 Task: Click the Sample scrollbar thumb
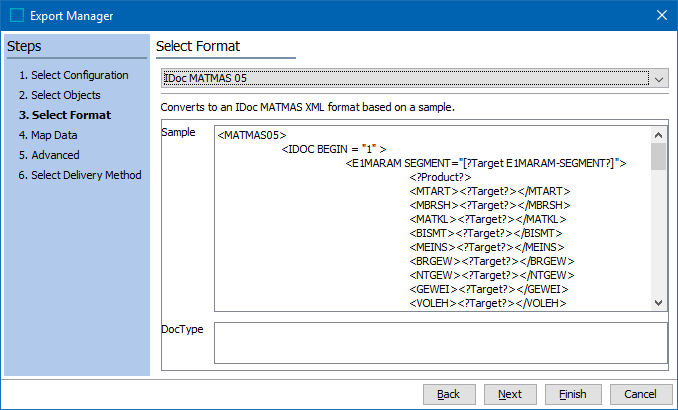(x=658, y=158)
